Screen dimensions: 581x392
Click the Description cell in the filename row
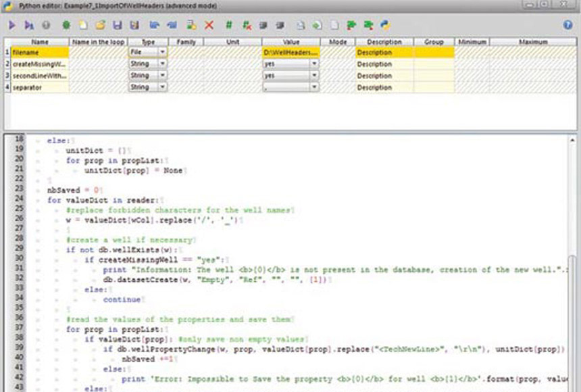(384, 52)
